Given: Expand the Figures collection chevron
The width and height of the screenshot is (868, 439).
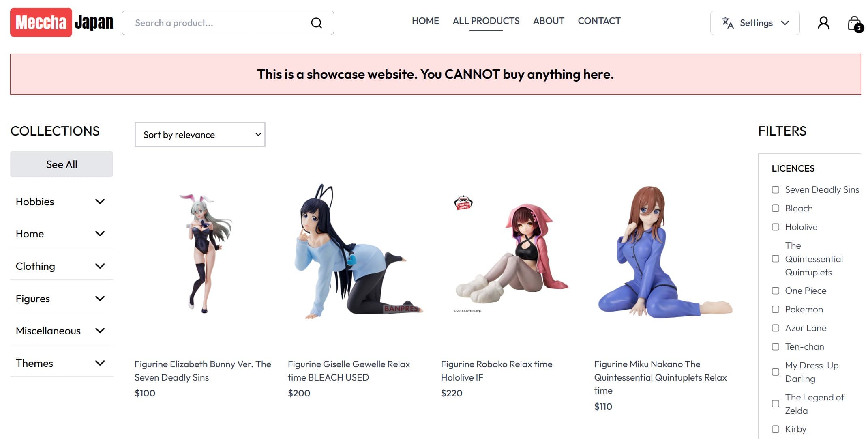Looking at the screenshot, I should [x=100, y=298].
